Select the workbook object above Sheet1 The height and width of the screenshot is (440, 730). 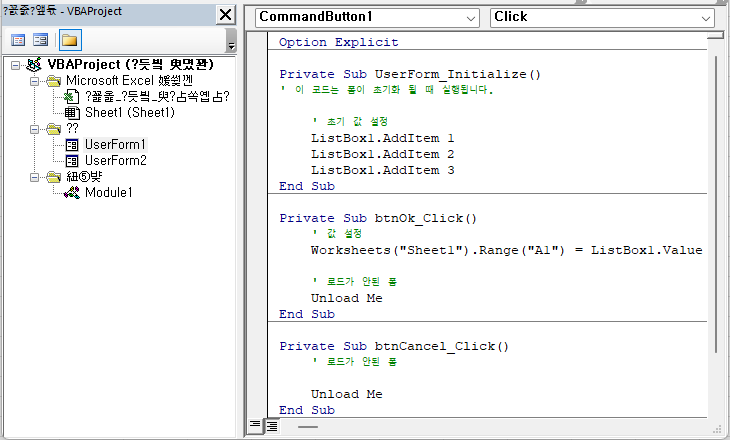157,97
